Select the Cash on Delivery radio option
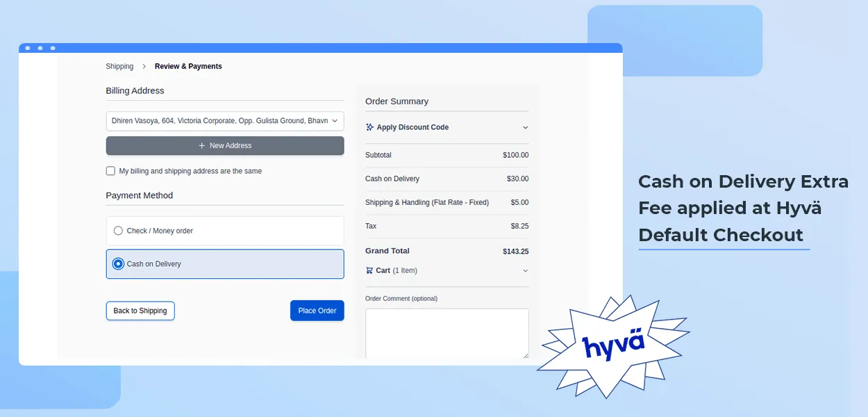 pyautogui.click(x=118, y=264)
